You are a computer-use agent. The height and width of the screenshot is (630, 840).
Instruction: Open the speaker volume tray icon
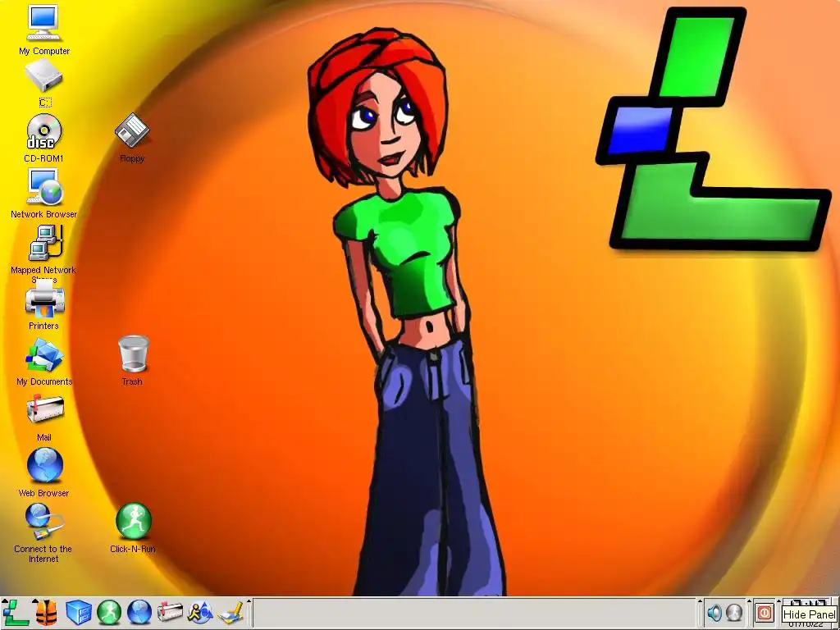click(714, 612)
